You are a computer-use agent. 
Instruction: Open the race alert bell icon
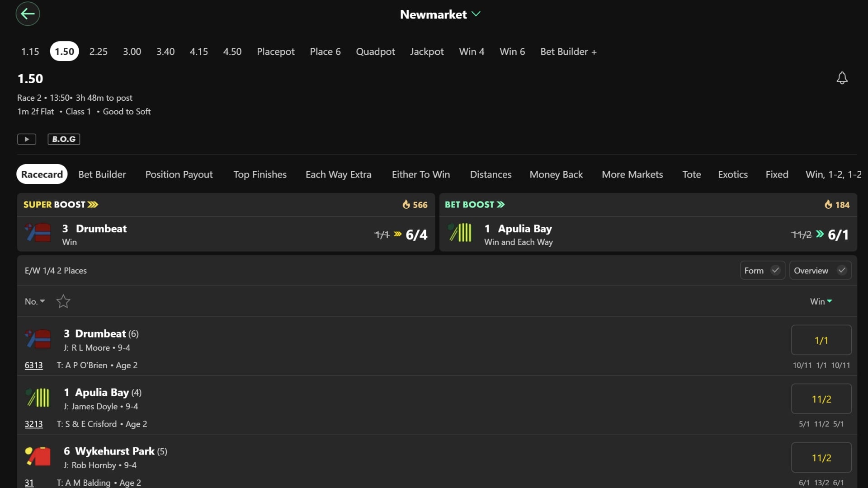tap(842, 78)
